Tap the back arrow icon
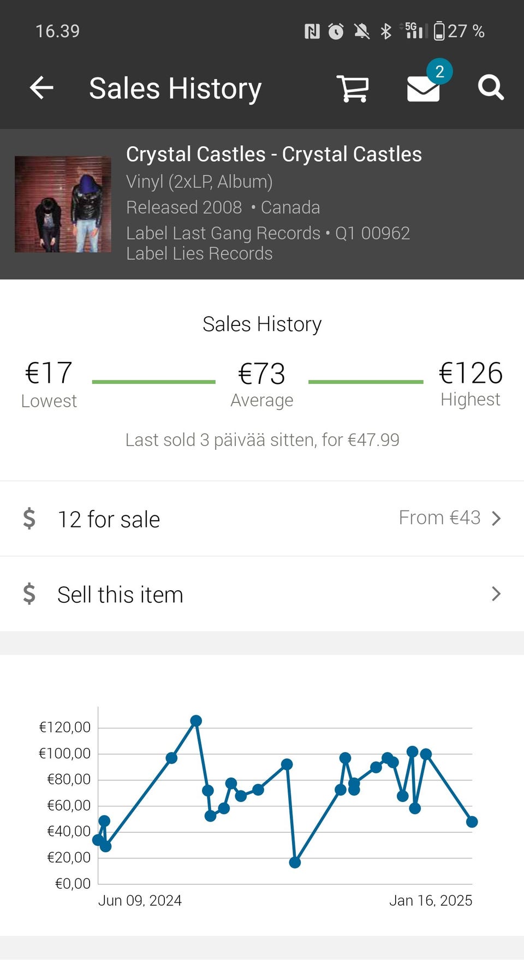The image size is (524, 980). [41, 88]
